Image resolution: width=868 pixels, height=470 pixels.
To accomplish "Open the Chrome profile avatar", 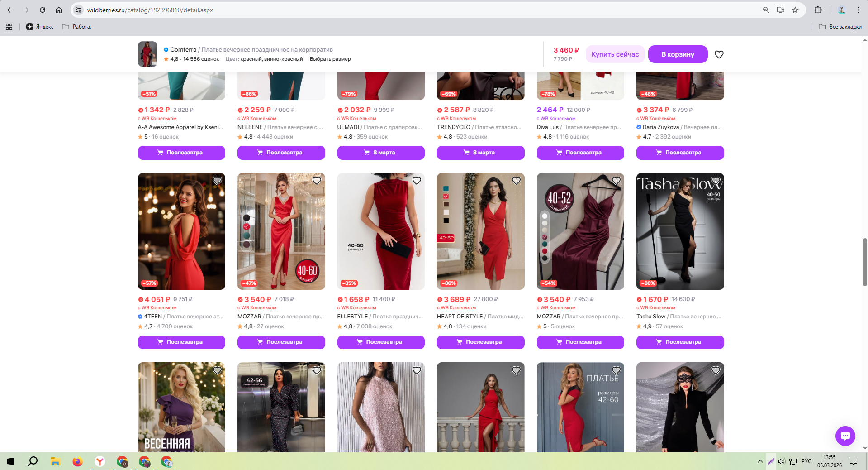I will point(842,10).
